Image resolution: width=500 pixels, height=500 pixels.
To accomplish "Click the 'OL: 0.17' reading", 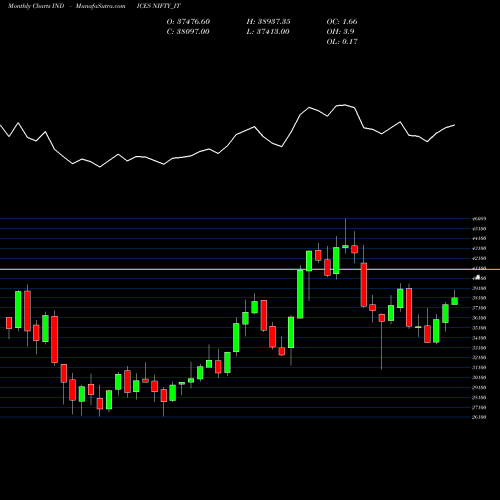I will [x=342, y=42].
